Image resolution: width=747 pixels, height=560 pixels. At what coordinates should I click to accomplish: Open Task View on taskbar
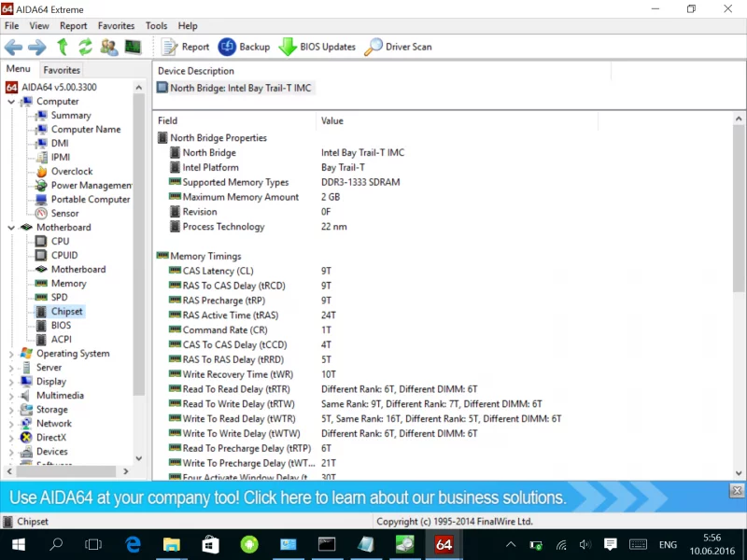point(93,544)
